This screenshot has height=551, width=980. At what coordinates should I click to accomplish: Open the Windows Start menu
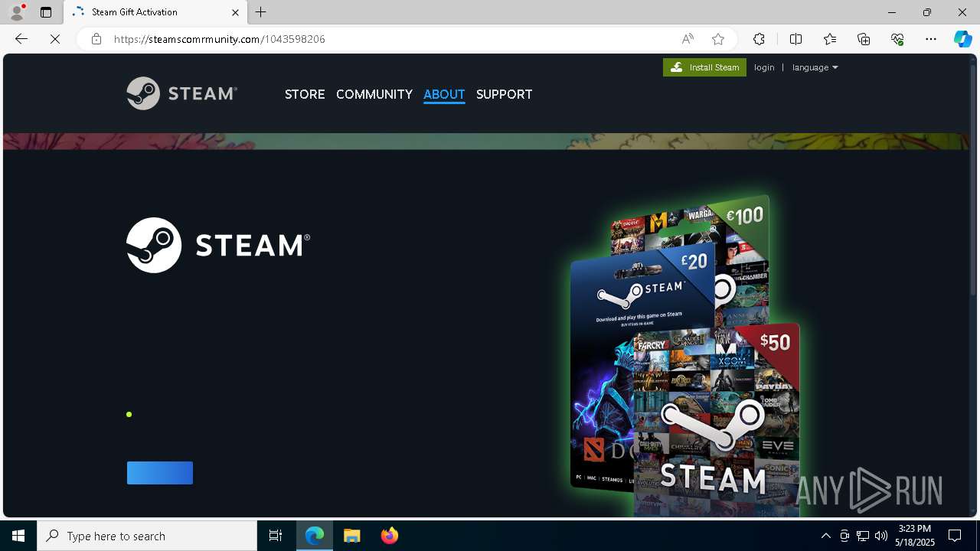[x=18, y=536]
